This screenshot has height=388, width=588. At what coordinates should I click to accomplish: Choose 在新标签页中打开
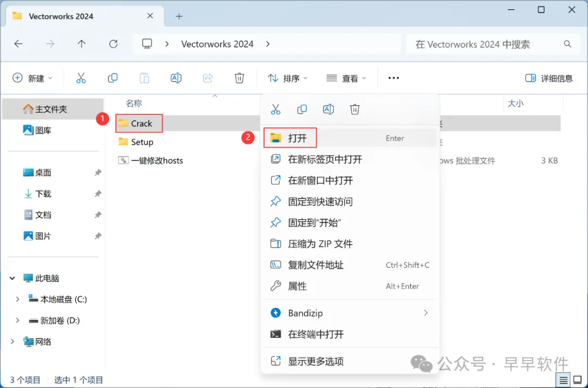coord(350,159)
